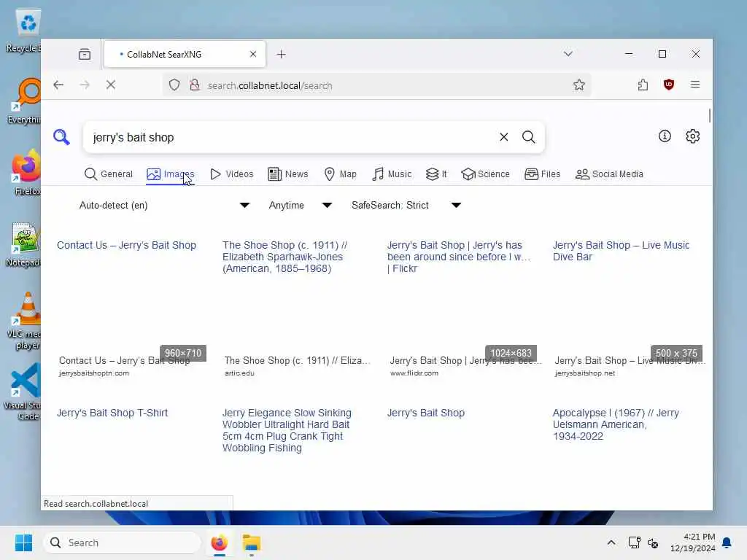Click artic.edu source text
Viewport: 747px width, 560px height.
click(x=239, y=373)
